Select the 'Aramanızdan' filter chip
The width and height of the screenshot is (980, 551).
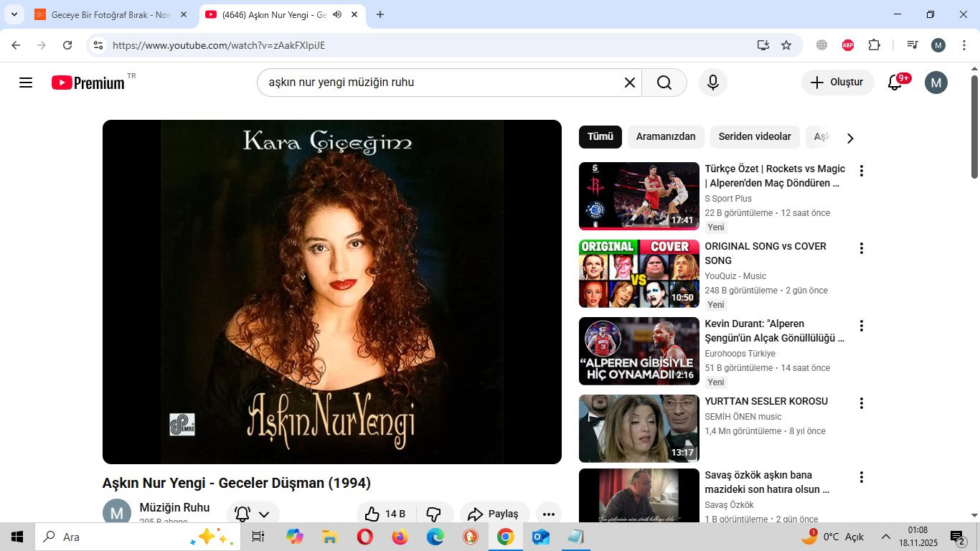(x=665, y=137)
